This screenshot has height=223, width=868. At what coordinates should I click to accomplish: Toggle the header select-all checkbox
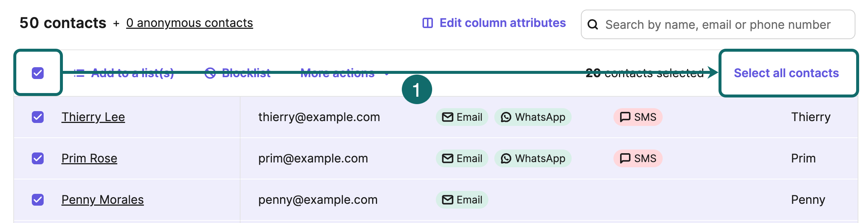pos(38,73)
